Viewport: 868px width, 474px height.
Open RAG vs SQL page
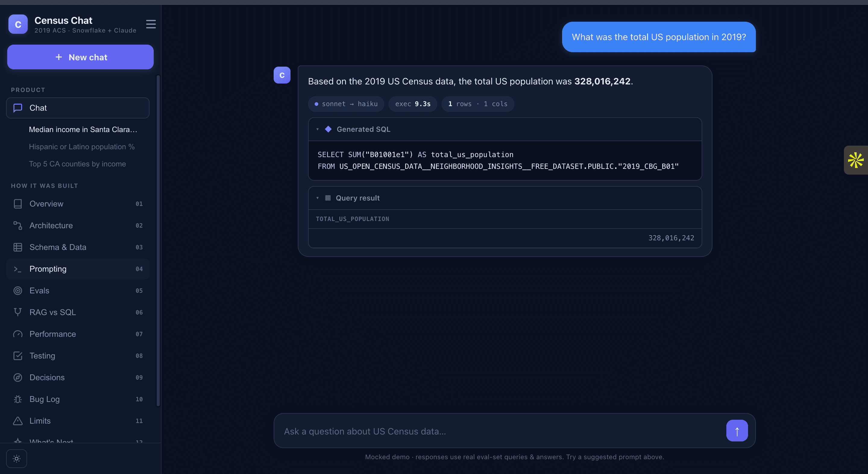[x=77, y=312]
